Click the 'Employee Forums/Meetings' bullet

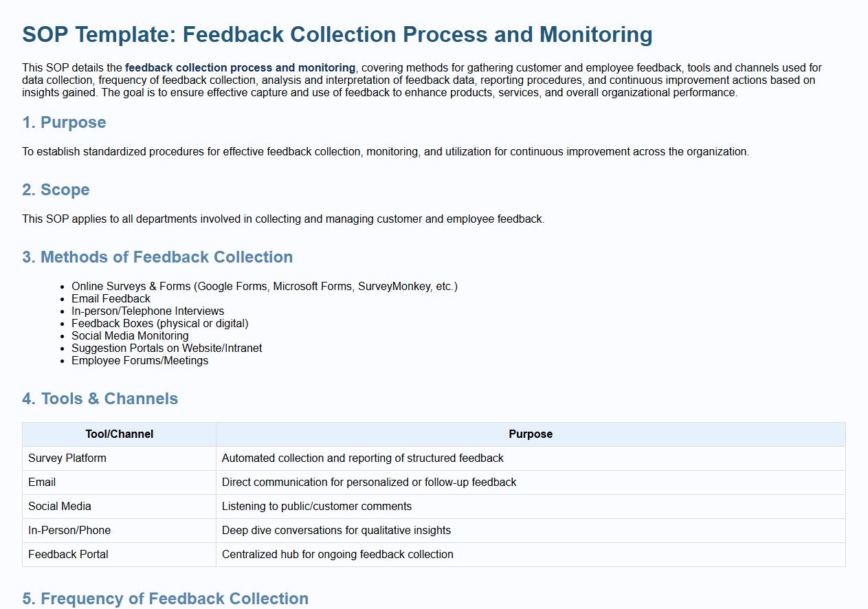point(140,361)
